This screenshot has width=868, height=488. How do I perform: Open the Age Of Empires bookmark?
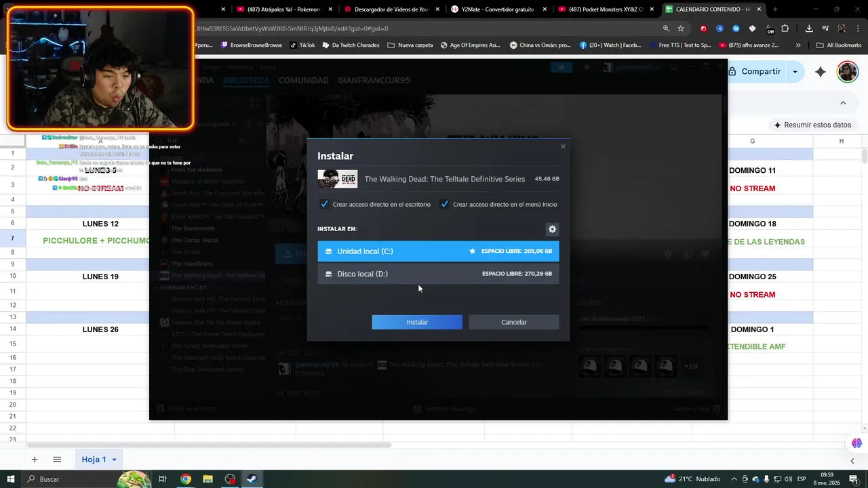(x=470, y=45)
